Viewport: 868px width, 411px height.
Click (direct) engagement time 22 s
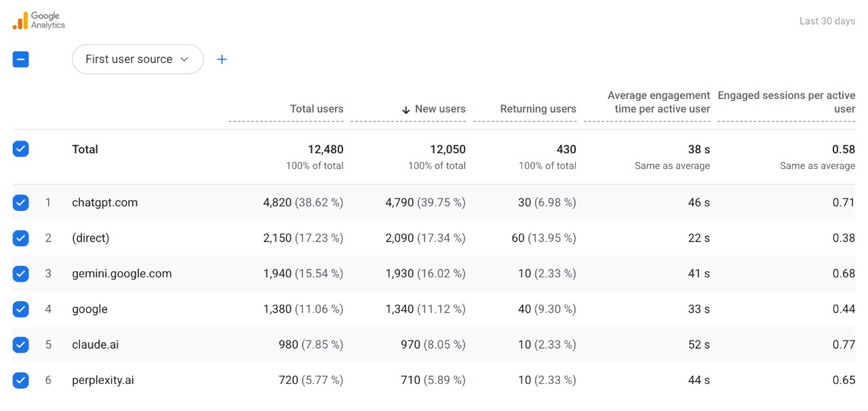[x=699, y=238]
